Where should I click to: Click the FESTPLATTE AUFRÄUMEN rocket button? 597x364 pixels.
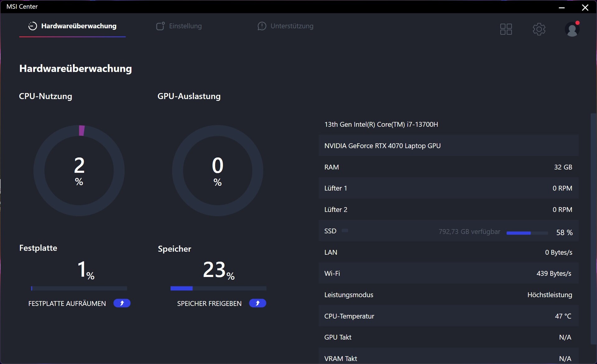(122, 303)
